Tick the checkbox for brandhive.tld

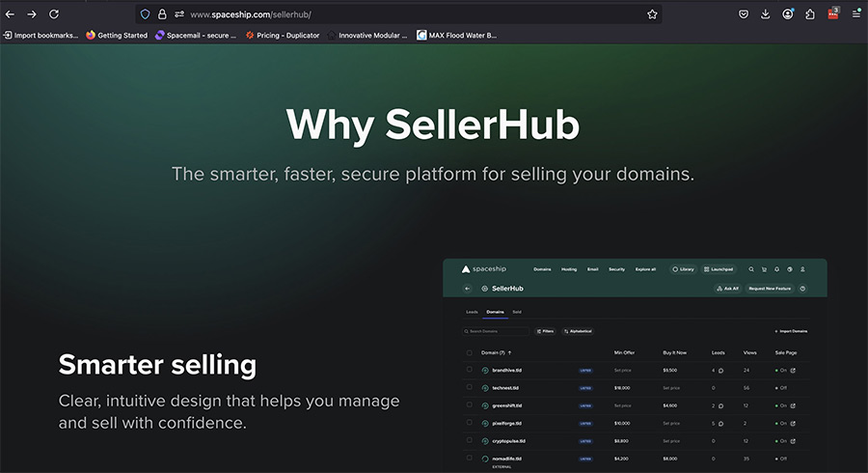tap(470, 370)
